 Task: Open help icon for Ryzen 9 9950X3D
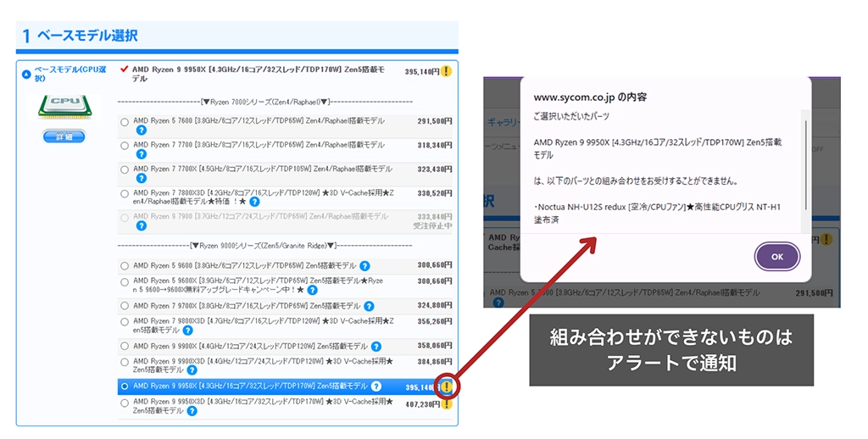(192, 411)
